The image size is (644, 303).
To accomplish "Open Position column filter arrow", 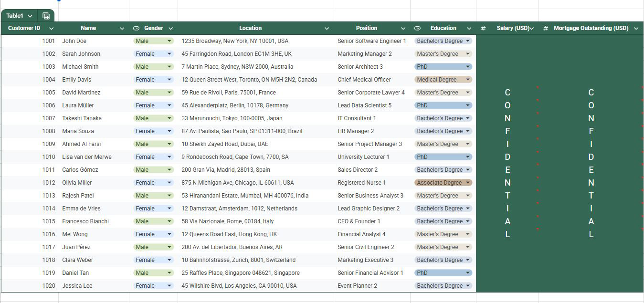I will [x=403, y=28].
